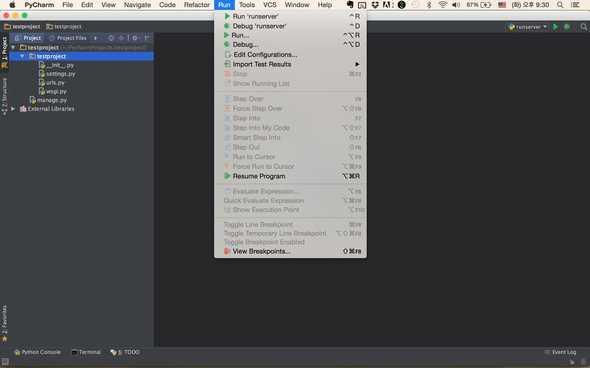Click the scroll from source target icon
This screenshot has width=590, height=368.
[111, 38]
